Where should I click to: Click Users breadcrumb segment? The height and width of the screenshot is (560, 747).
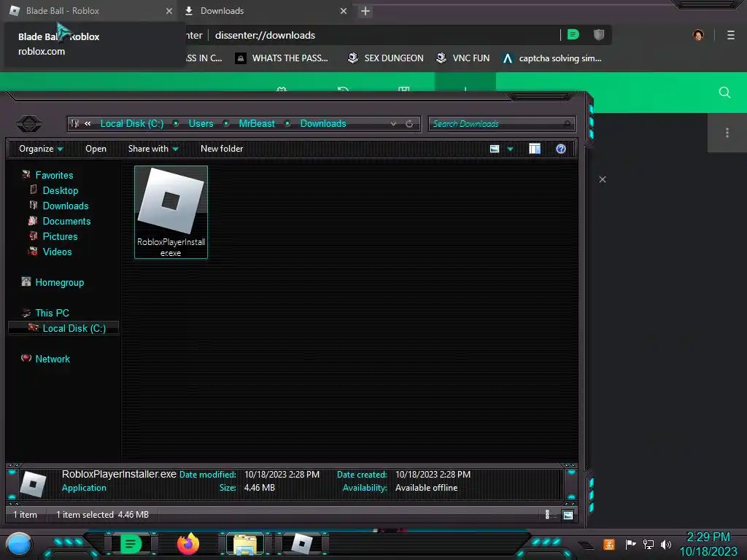pyautogui.click(x=201, y=123)
